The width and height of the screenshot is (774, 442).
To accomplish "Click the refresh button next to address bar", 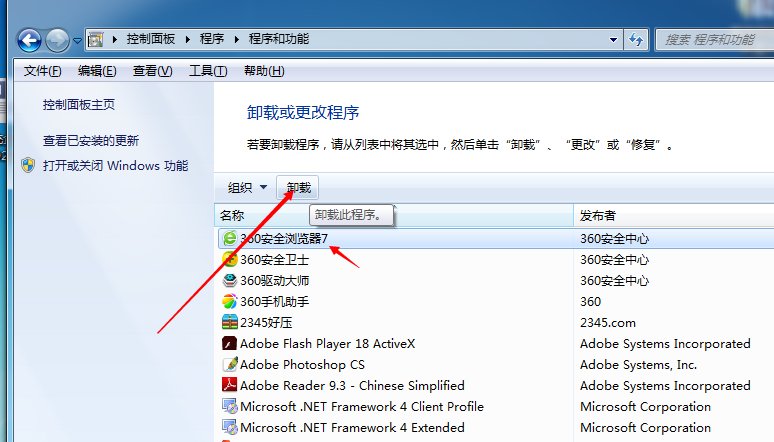I will pyautogui.click(x=636, y=40).
